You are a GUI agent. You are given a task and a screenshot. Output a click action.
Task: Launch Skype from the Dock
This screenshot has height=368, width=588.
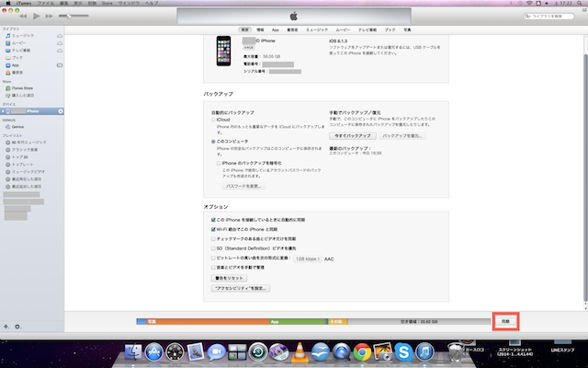403,351
